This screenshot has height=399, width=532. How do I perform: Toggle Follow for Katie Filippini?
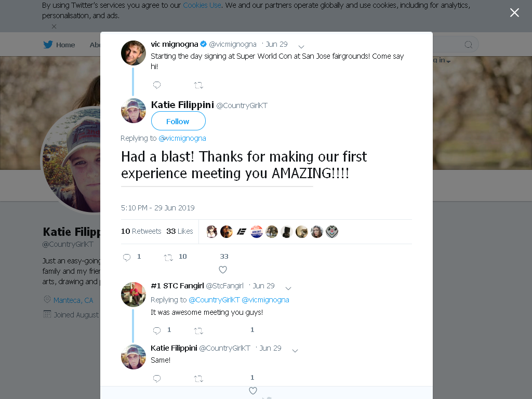(178, 121)
